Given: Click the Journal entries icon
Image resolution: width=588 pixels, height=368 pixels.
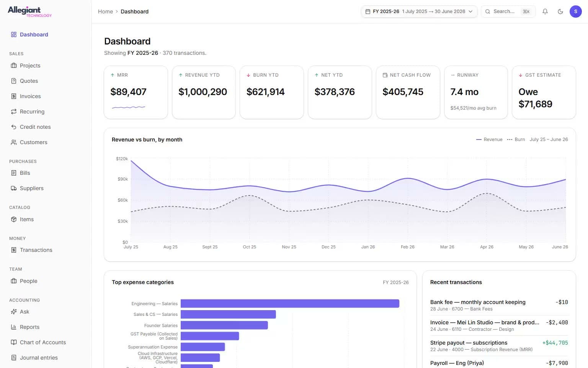Looking at the screenshot, I should pos(14,358).
